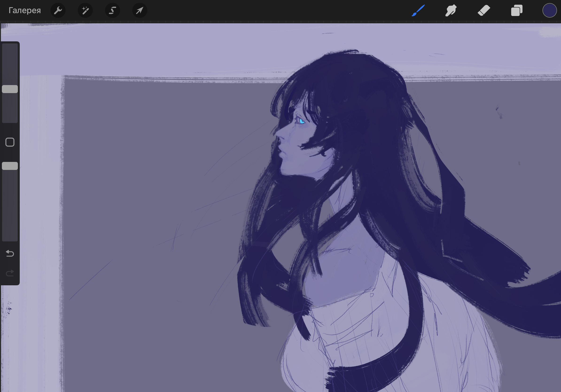This screenshot has height=392, width=561.
Task: Open the dark purple color swatch
Action: pos(549,11)
